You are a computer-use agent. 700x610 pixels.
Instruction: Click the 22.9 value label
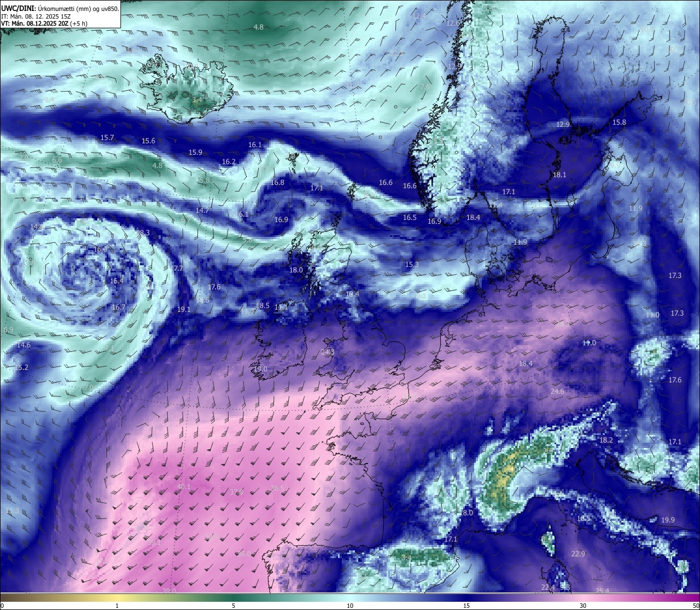tap(578, 554)
